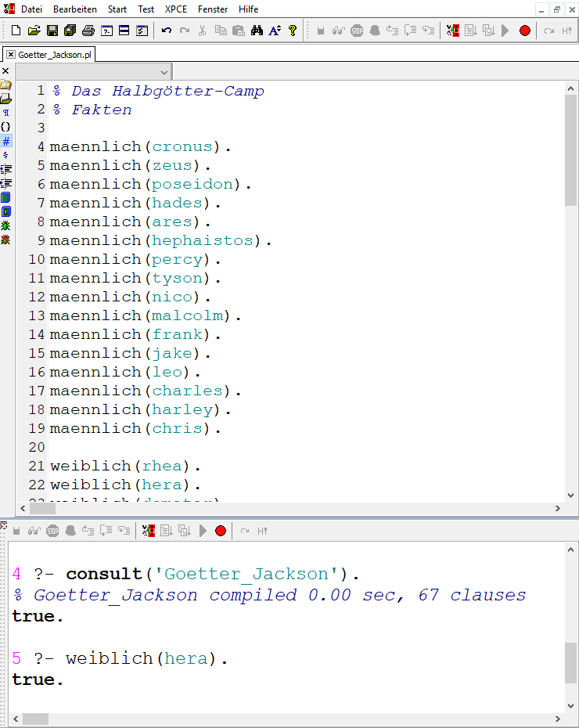Create a new file with toolbar icon
This screenshot has width=579, height=728.
point(16,31)
